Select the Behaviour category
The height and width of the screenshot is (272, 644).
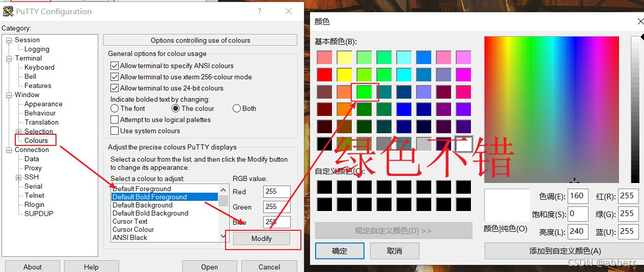(40, 113)
